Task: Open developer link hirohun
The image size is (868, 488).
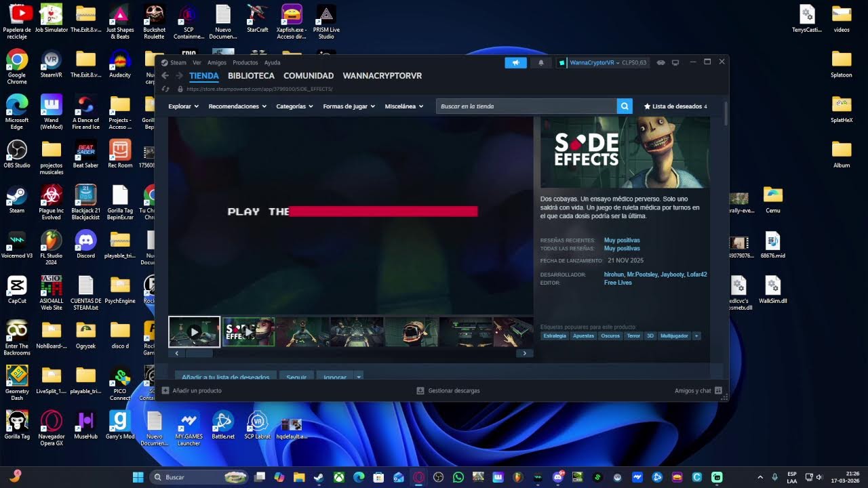Action: point(614,274)
